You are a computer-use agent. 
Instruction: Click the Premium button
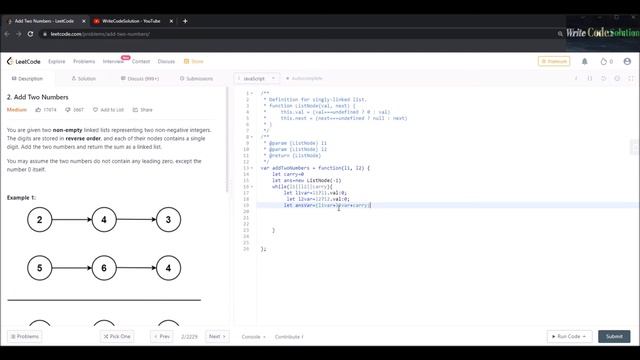pos(554,61)
